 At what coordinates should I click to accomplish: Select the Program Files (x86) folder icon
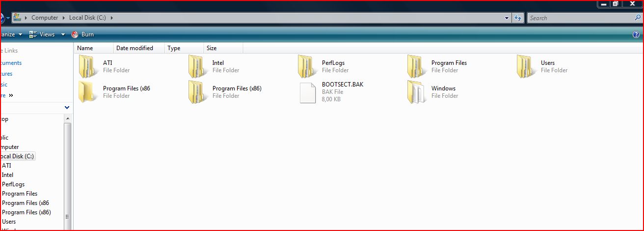click(197, 92)
